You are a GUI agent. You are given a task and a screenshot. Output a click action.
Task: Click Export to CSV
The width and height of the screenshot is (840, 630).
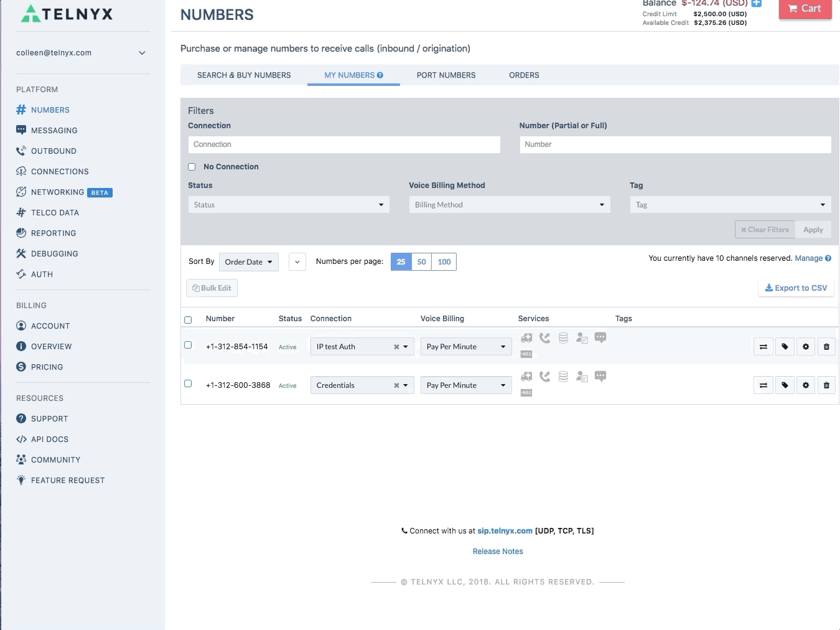point(796,288)
